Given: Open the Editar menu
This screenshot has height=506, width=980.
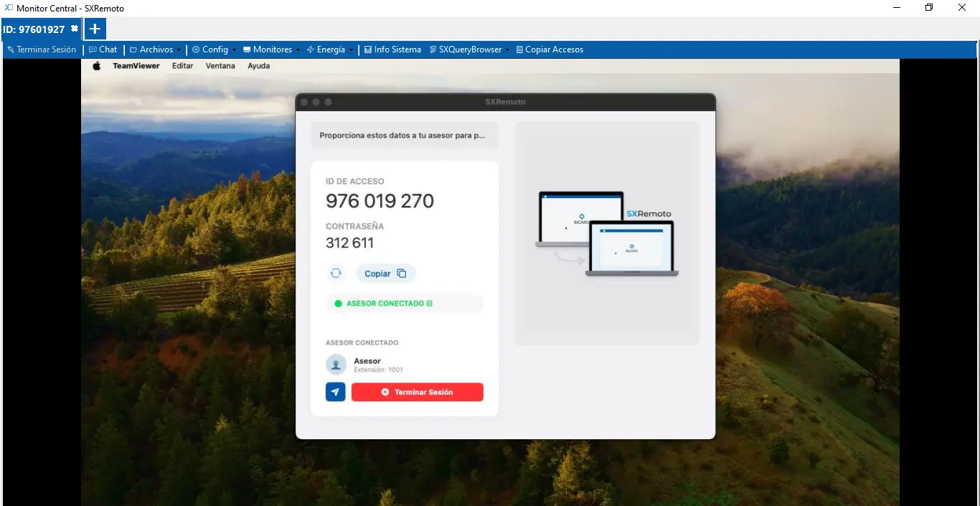Looking at the screenshot, I should [183, 66].
